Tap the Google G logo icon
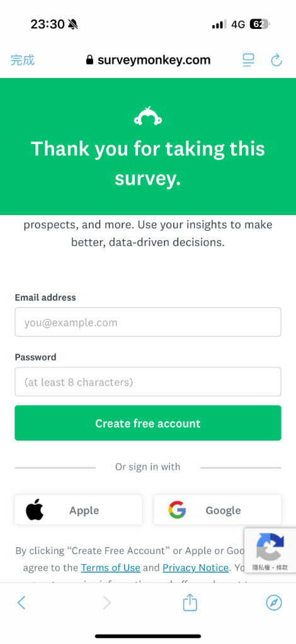The image size is (296, 644). [x=177, y=509]
